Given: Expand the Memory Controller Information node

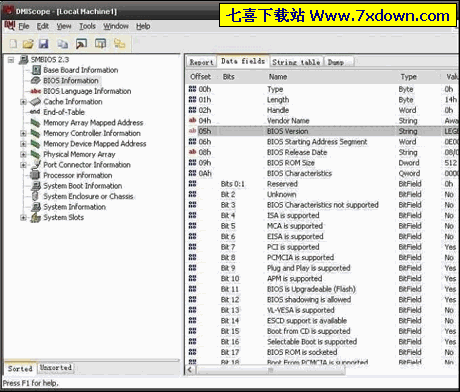Looking at the screenshot, I should click(23, 133).
